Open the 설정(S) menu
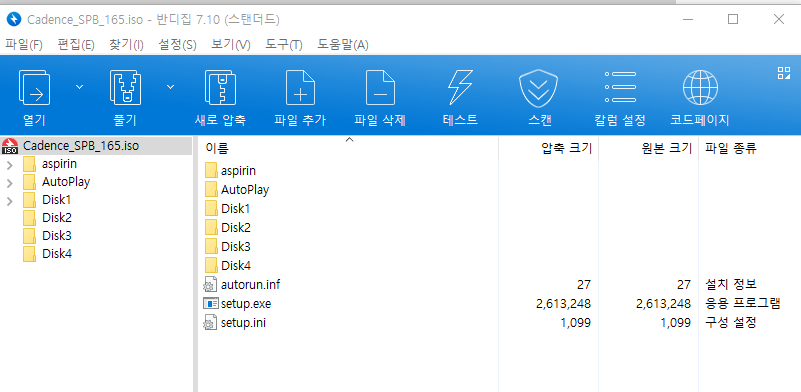This screenshot has width=801, height=392. click(x=177, y=45)
